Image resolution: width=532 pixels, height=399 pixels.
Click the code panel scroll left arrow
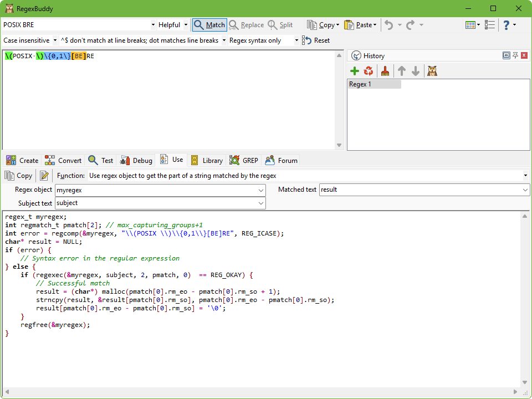[x=7, y=392]
